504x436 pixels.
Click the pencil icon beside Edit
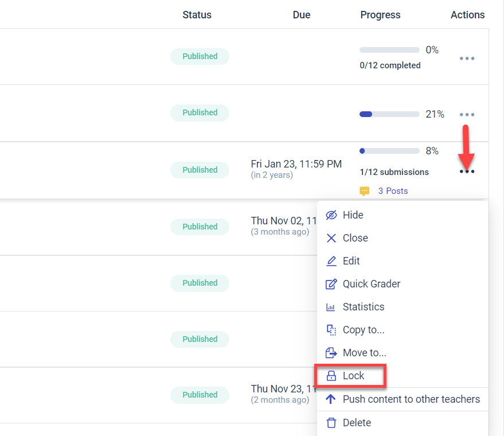(x=331, y=261)
